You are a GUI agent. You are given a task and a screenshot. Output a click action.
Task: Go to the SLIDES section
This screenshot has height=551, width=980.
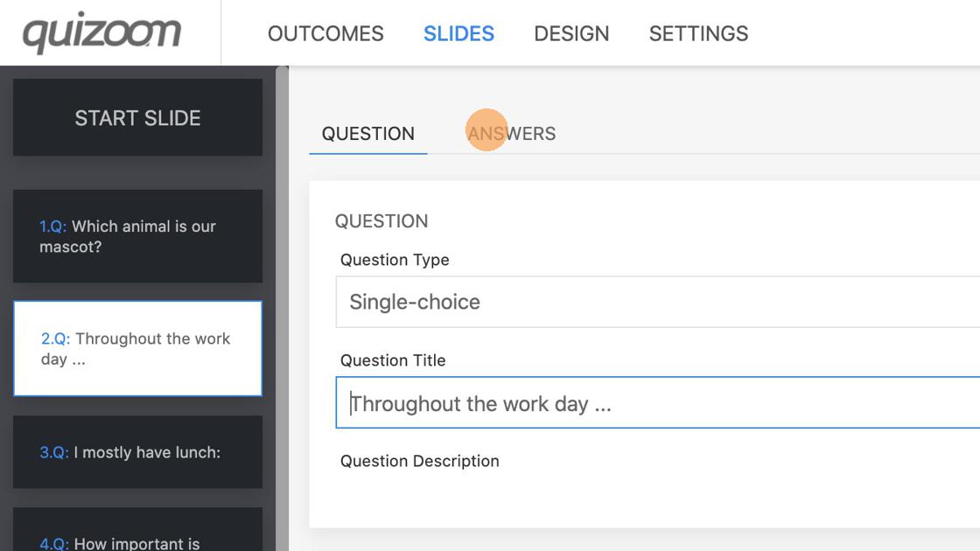(458, 34)
